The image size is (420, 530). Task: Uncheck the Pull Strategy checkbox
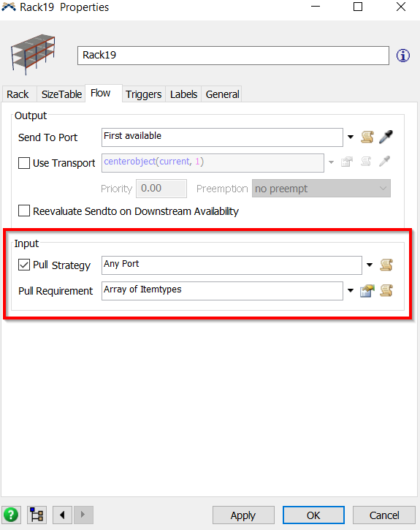(x=24, y=265)
